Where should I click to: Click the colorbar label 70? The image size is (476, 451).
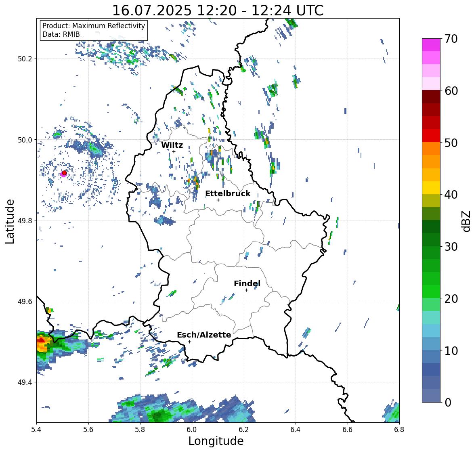coord(451,39)
